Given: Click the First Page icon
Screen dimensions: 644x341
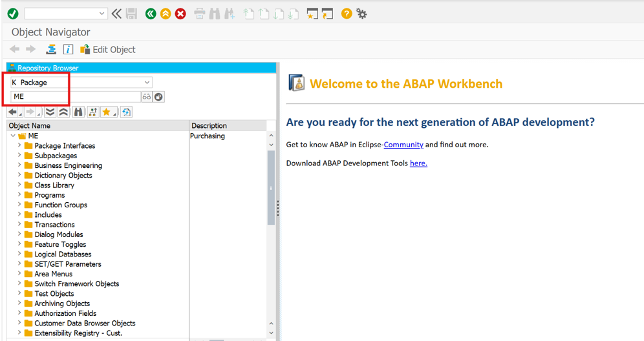Looking at the screenshot, I should 248,14.
